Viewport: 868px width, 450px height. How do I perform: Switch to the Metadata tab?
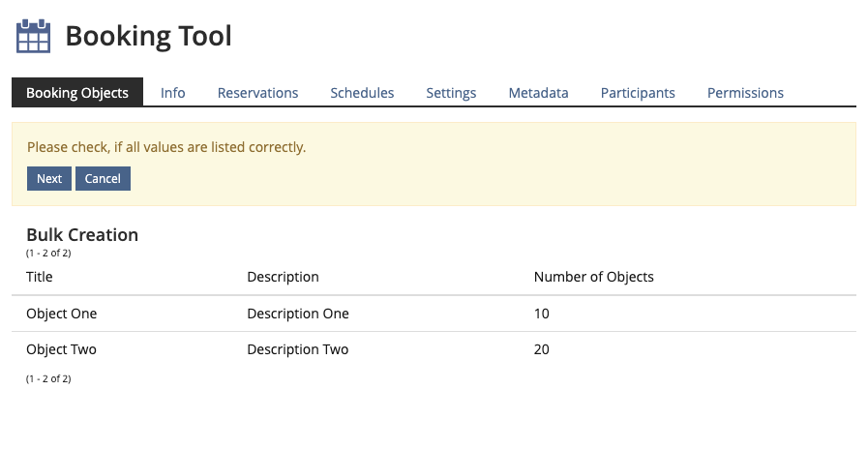tap(538, 93)
